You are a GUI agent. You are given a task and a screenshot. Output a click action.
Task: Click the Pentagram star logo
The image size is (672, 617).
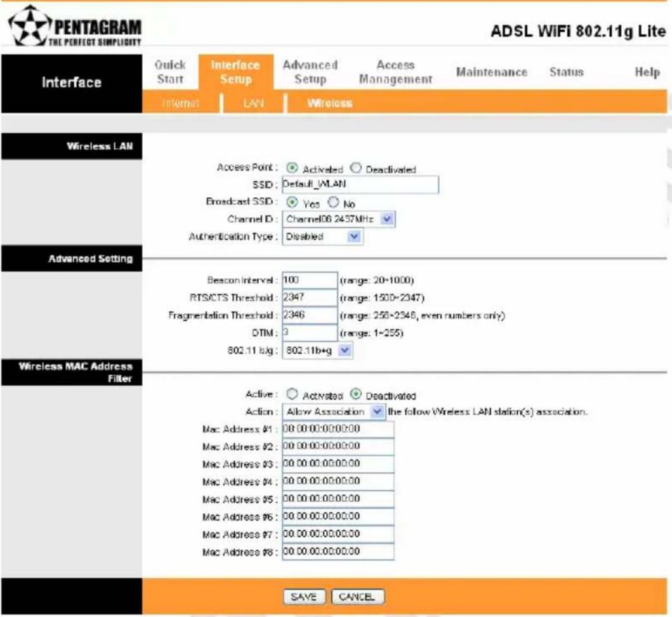[30, 26]
